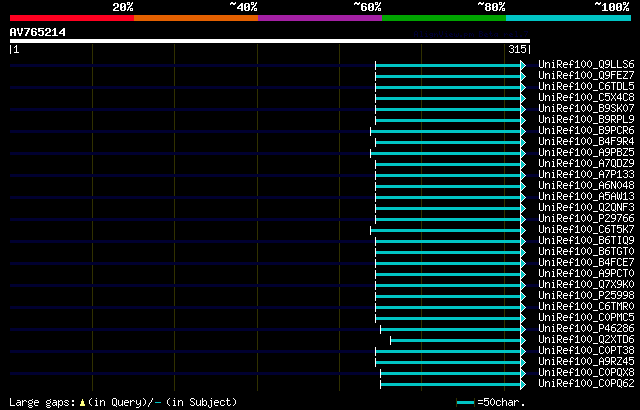Click the white AV765214 query sequence bar
Screen dimensions: 640x410
point(270,41)
